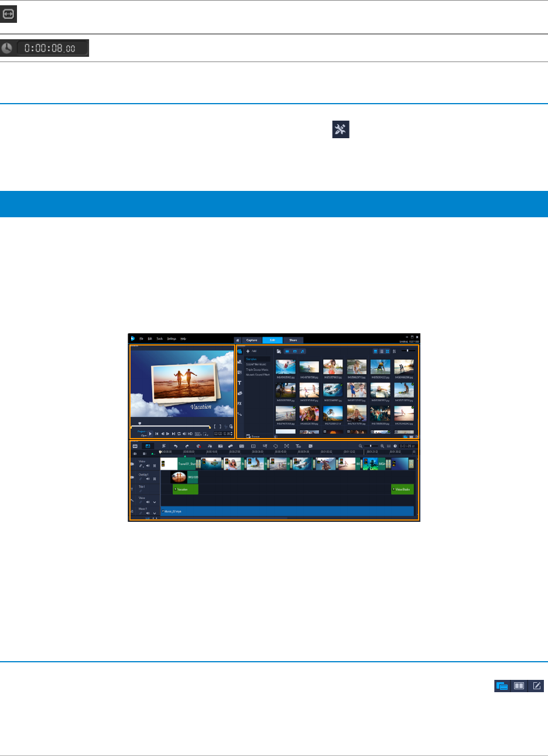Click the timeline zoom-out magnifier
548x756 pixels.
pyautogui.click(x=360, y=446)
